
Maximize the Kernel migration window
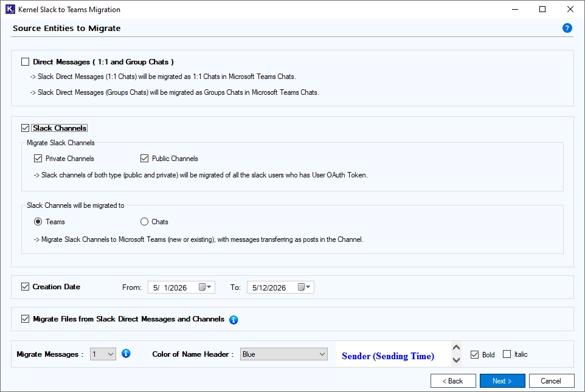pyautogui.click(x=542, y=9)
